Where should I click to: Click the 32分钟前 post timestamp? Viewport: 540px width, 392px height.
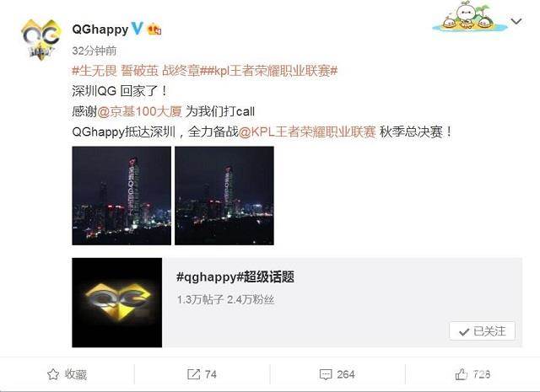point(94,51)
